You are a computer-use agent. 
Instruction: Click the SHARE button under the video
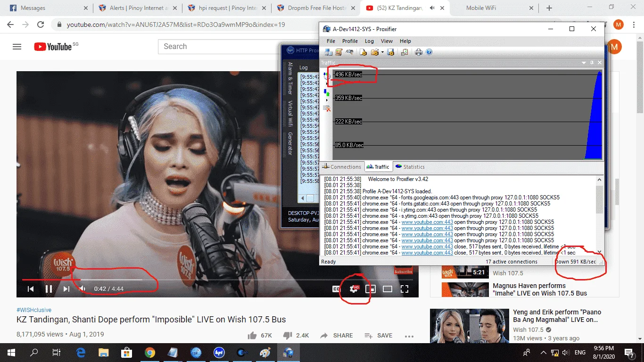point(336,336)
